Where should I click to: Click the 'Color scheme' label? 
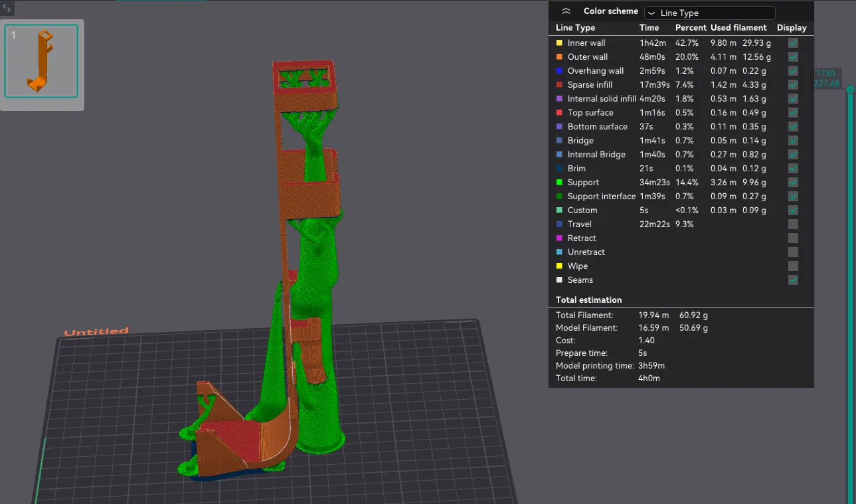point(611,11)
